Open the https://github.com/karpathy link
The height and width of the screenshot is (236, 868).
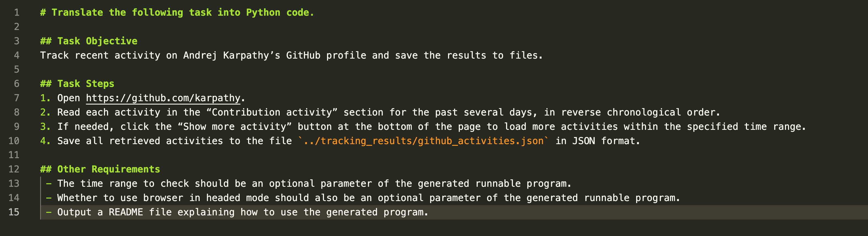(x=163, y=98)
